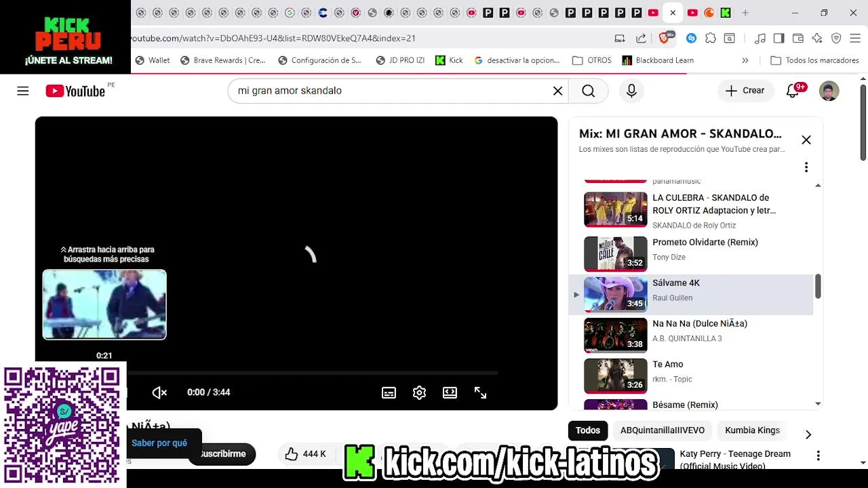Screen dimensions: 868x488
Task: Open Brave main hamburger menu
Action: point(855,38)
